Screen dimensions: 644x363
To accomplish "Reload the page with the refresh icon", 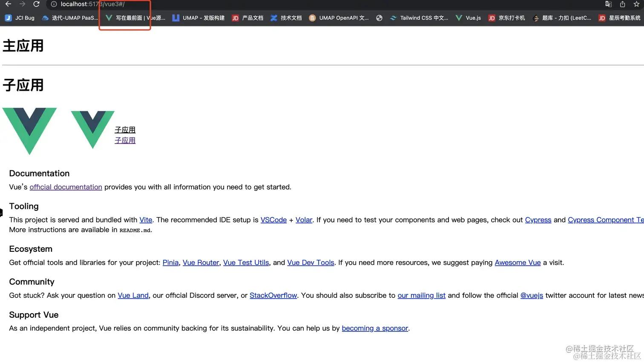I will (37, 4).
